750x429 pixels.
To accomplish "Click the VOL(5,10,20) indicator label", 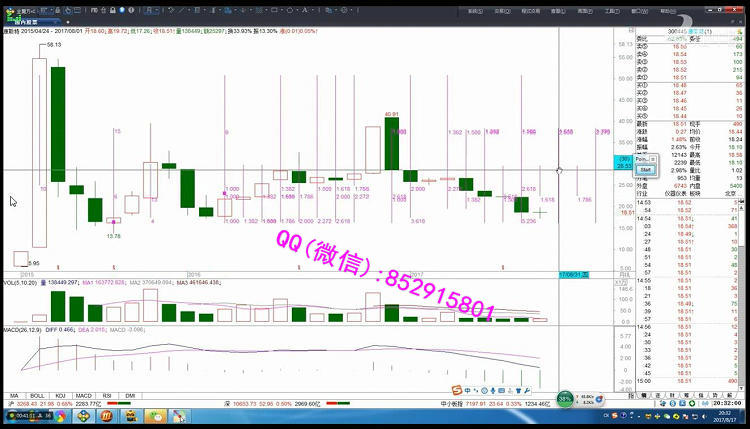I will [x=22, y=283].
